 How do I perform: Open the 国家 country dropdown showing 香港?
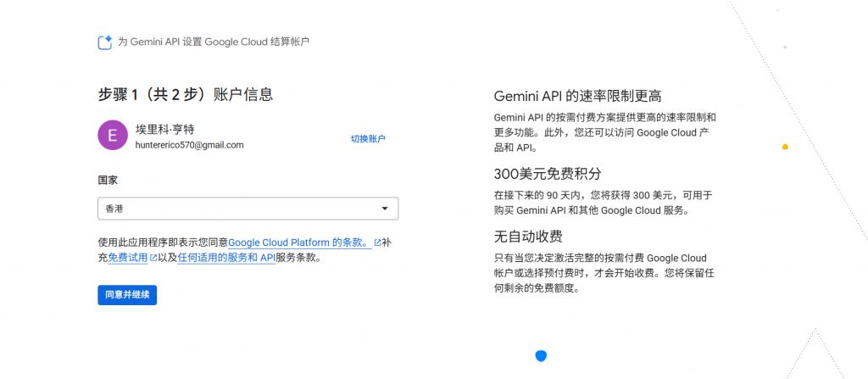click(248, 209)
